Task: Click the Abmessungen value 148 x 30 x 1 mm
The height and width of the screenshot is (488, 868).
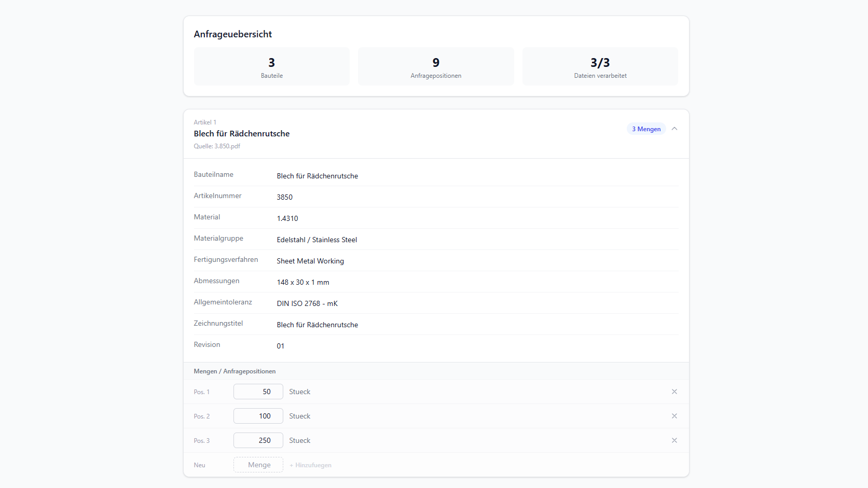Action: point(303,282)
